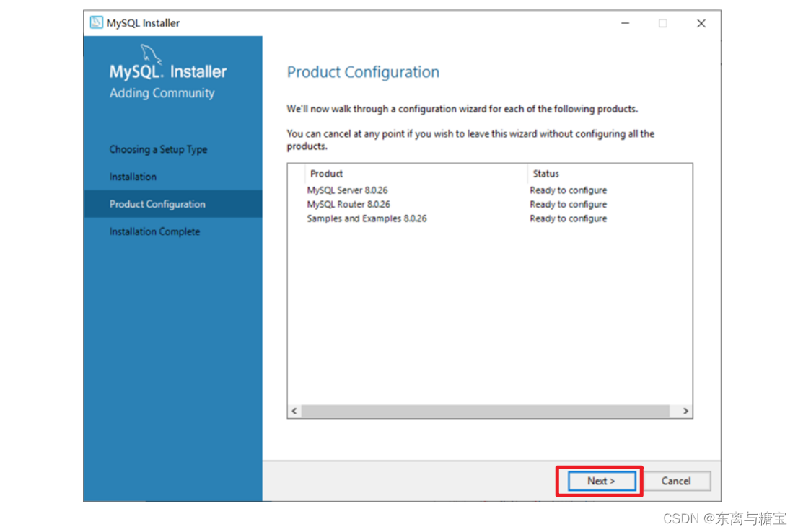The image size is (798, 532).
Task: Click MySQL Installer title bar icon
Action: click(x=96, y=23)
